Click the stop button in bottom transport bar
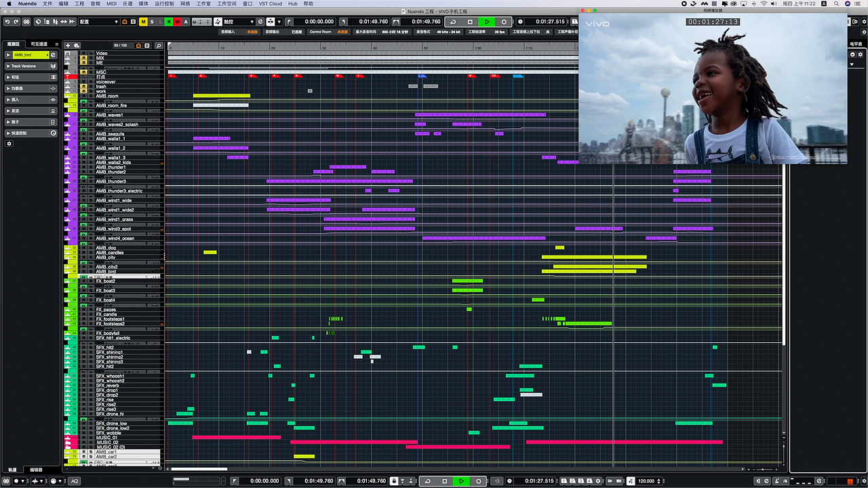Image resolution: width=868 pixels, height=488 pixels. pos(444,481)
